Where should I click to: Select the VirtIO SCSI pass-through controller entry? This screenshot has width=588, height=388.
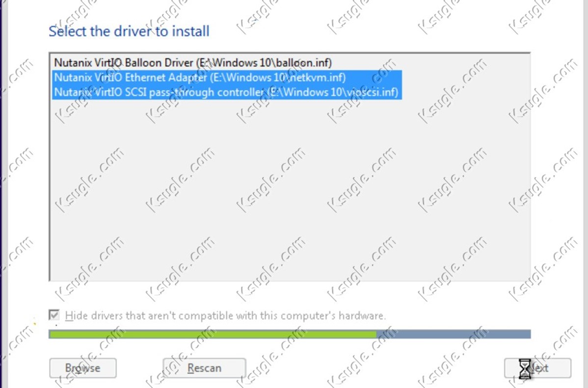[227, 92]
